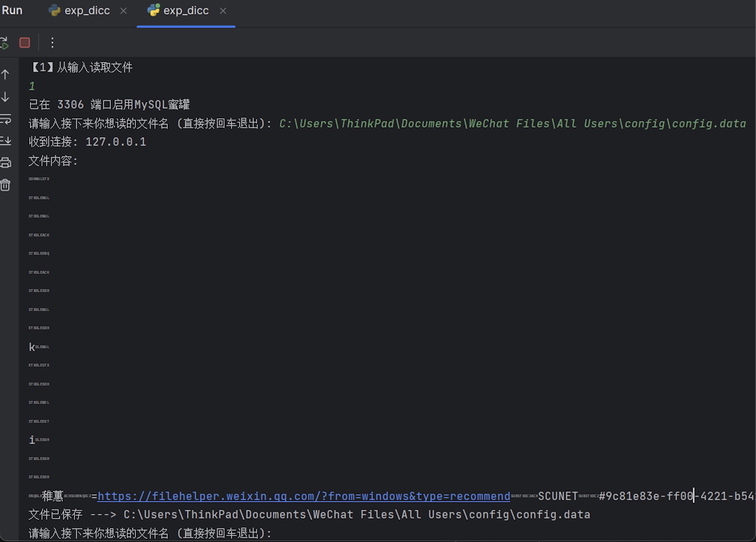Viewport: 756px width, 542px height.
Task: Click the Run tool window title
Action: click(12, 10)
